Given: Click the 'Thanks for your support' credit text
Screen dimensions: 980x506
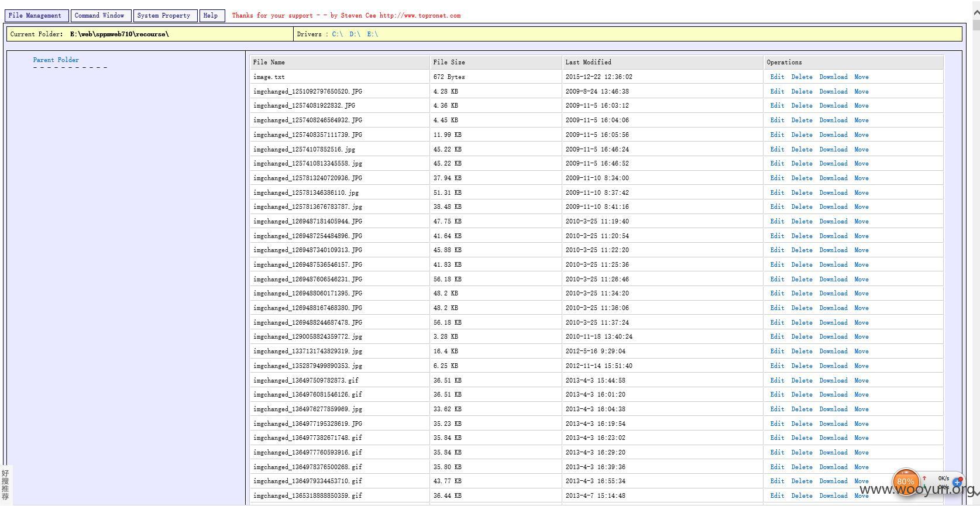Looking at the screenshot, I should coord(346,16).
